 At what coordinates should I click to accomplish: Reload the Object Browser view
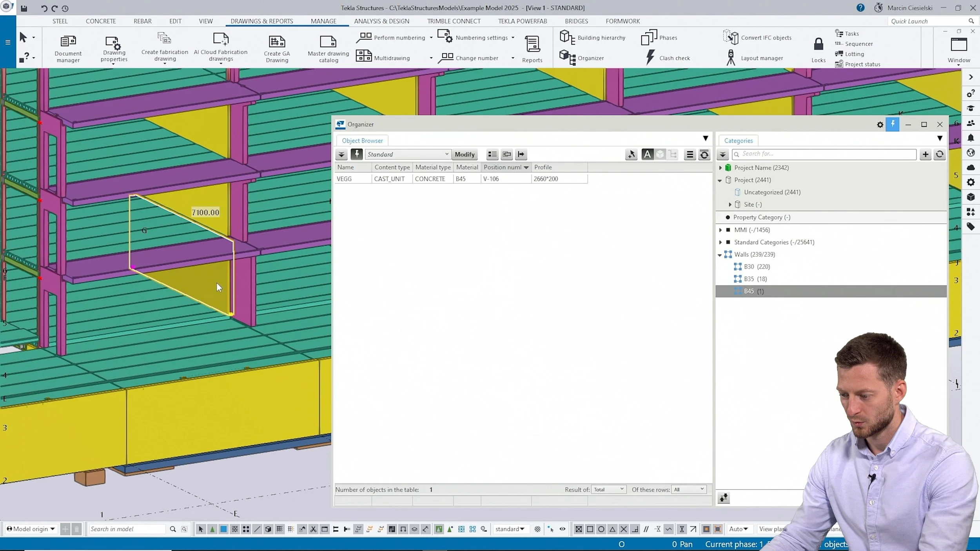point(704,154)
